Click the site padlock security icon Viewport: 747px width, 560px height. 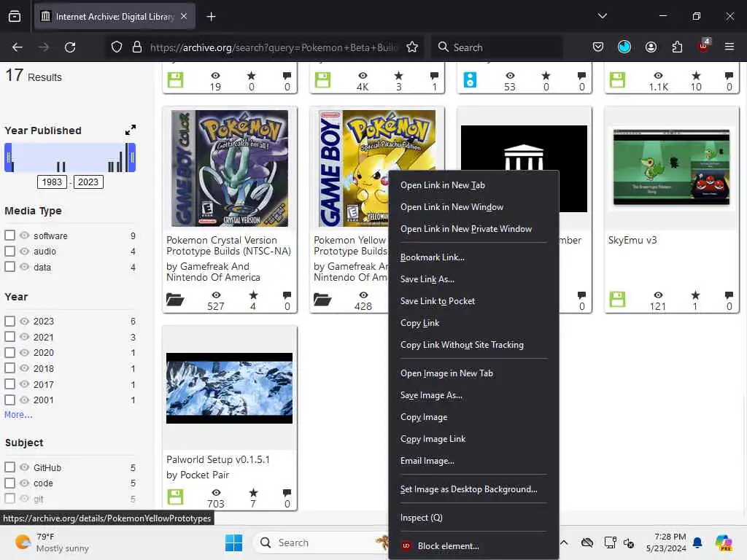pos(137,47)
